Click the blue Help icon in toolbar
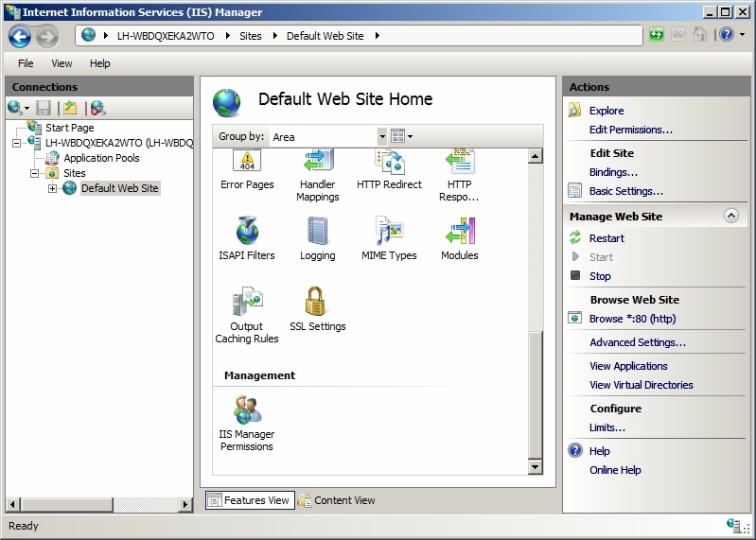 click(726, 35)
